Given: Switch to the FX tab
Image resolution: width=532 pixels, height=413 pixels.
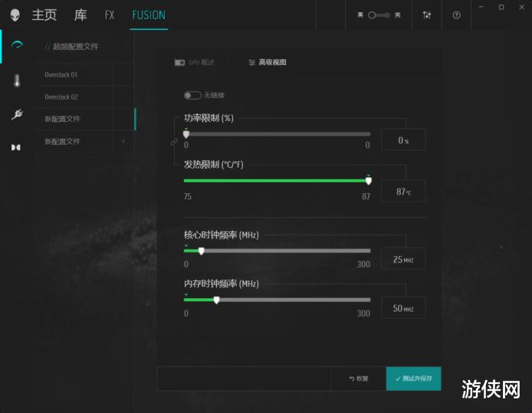Looking at the screenshot, I should [110, 15].
